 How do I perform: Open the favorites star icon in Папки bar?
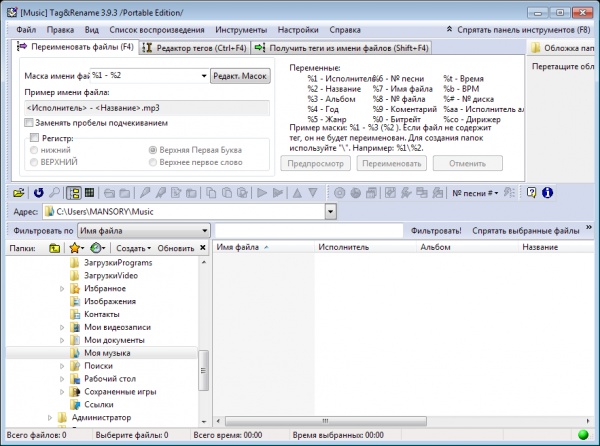coord(75,247)
